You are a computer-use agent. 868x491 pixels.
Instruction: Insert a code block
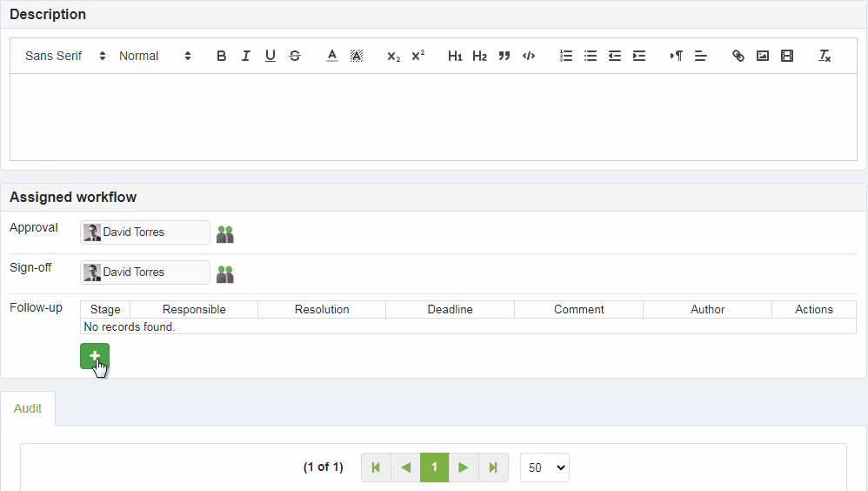529,56
